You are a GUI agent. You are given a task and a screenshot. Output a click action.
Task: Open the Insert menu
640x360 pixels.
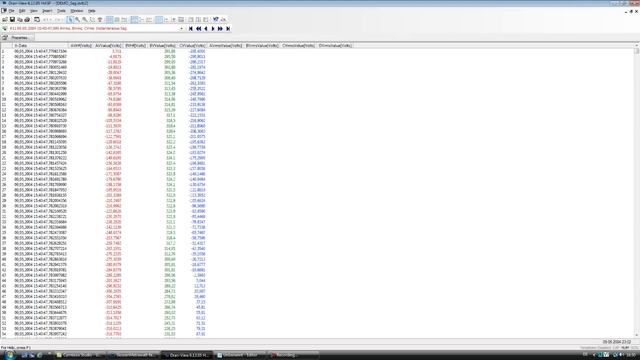[47, 11]
